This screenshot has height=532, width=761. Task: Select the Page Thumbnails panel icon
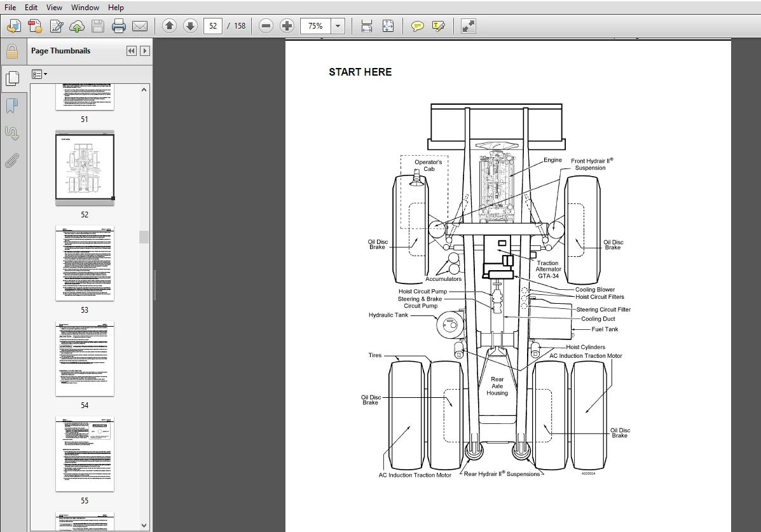(11, 78)
